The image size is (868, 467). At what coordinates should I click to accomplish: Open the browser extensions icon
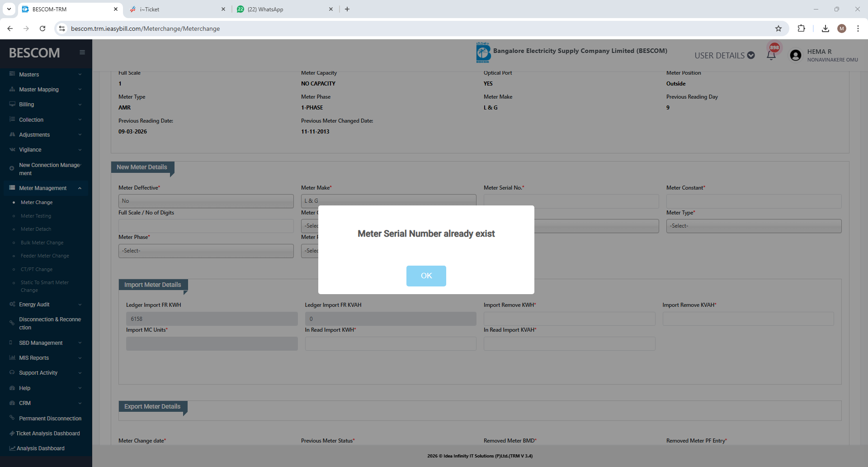[x=801, y=29]
